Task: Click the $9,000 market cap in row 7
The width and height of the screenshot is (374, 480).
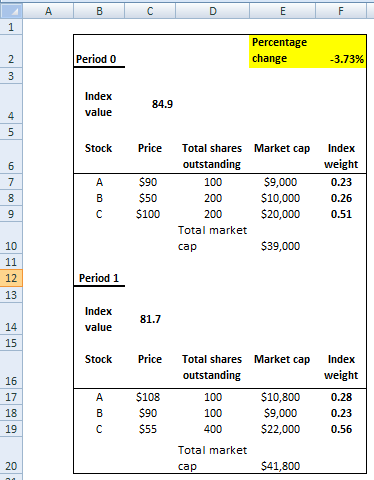Action: coord(280,182)
